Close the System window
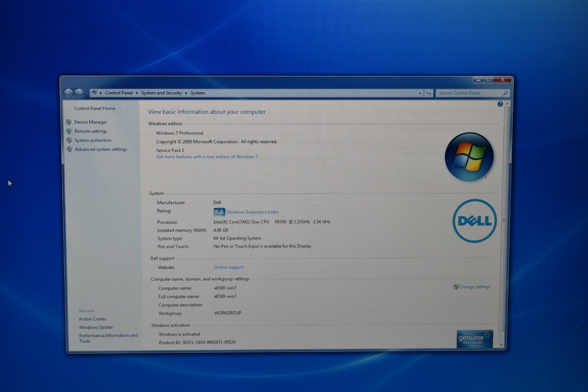The height and width of the screenshot is (392, 588). (503, 79)
